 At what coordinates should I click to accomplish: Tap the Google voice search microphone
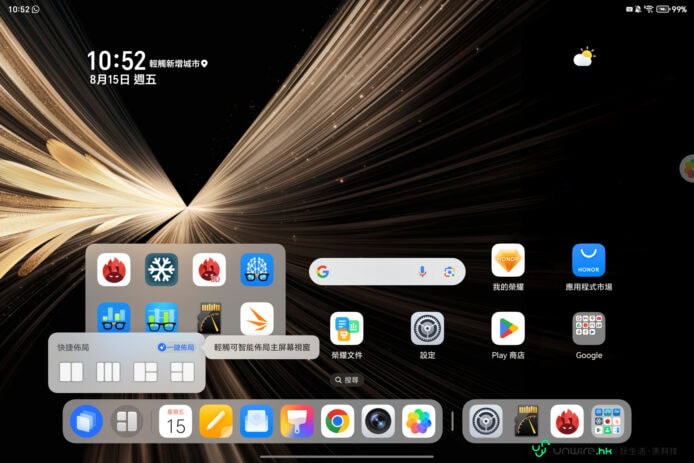(x=423, y=272)
